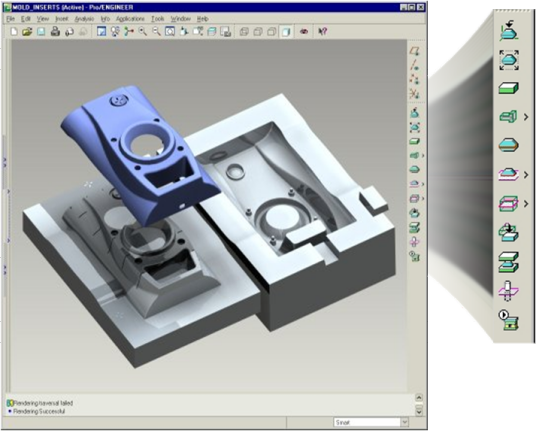Activate the context-sensitive help pointer
The width and height of the screenshot is (536, 431).
click(x=322, y=32)
